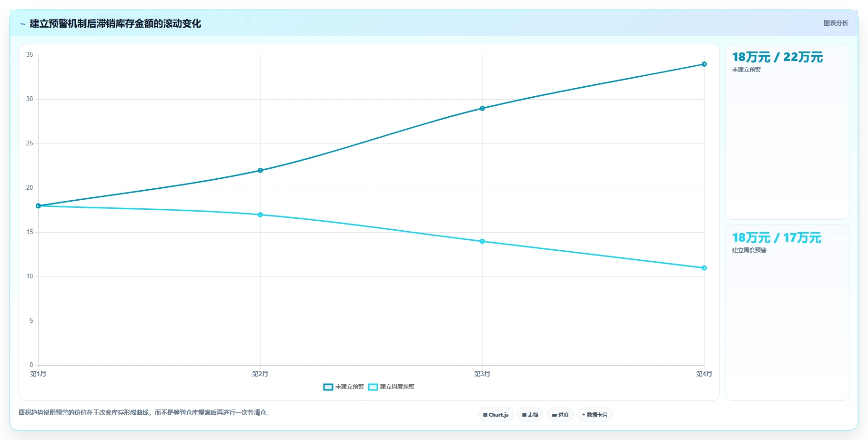Viewport: 868px width, 440px height.
Task: Click the 第3月 axis label
Action: point(482,374)
